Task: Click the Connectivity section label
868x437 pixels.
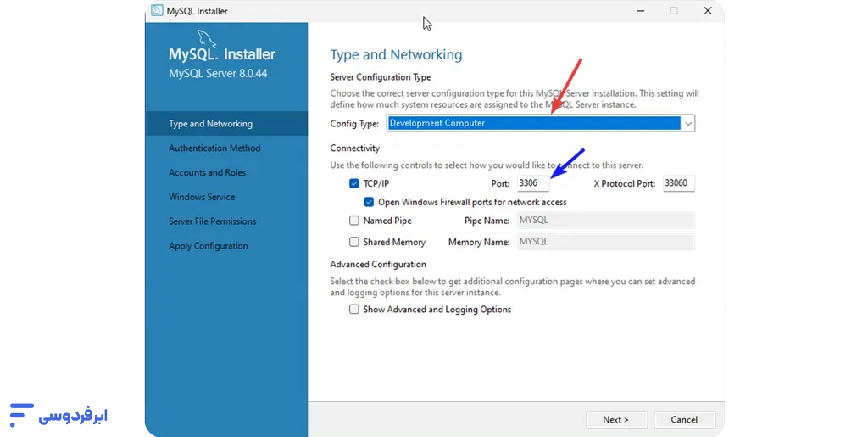Action: point(355,148)
